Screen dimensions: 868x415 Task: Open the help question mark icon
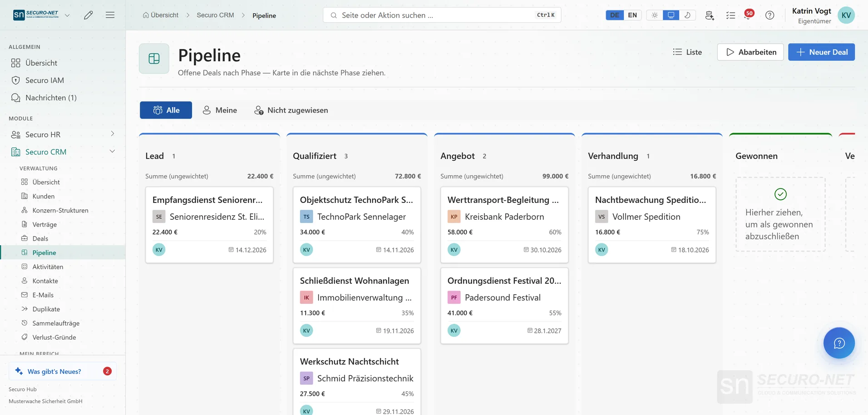pos(769,15)
